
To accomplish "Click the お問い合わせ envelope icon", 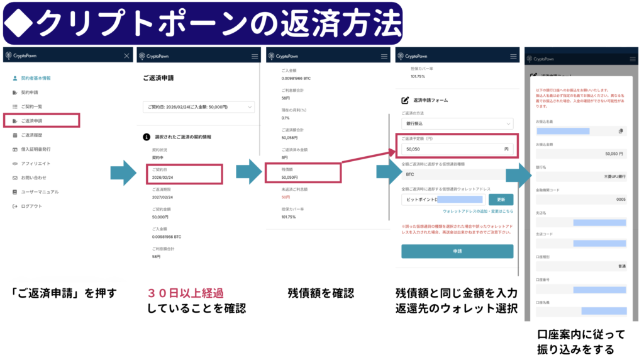I will tap(14, 178).
